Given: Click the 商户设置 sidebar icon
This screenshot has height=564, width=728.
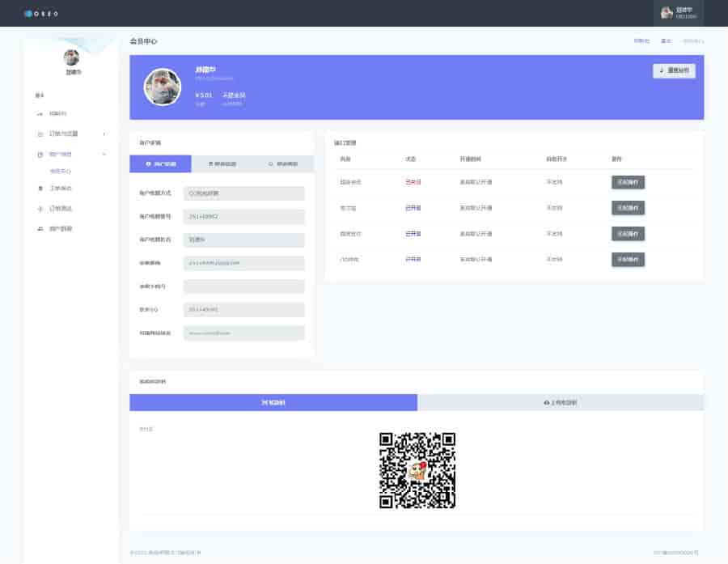Looking at the screenshot, I should (40, 154).
